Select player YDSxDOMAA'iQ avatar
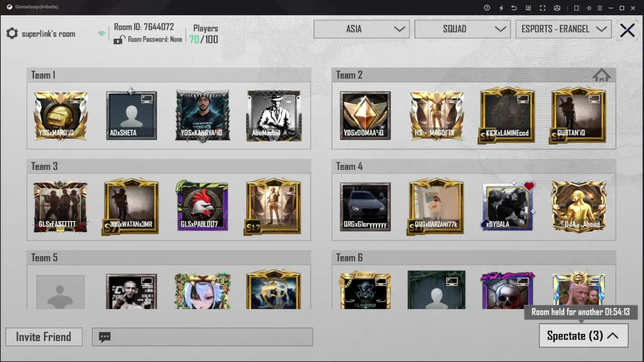This screenshot has width=644, height=362. click(x=365, y=116)
